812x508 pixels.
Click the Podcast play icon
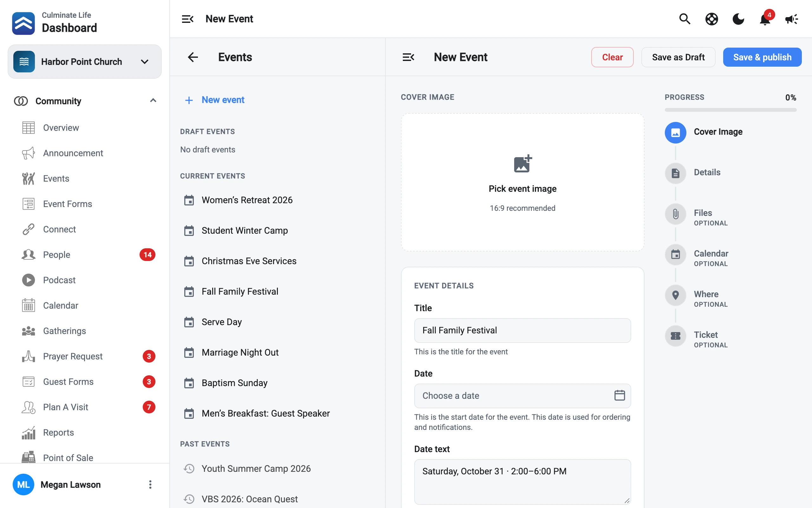[x=29, y=280]
